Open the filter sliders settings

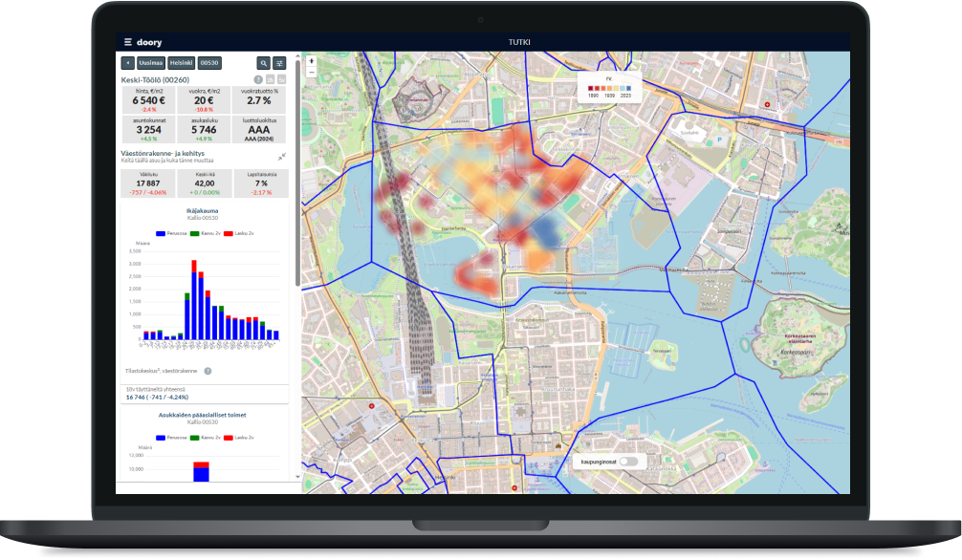point(279,63)
